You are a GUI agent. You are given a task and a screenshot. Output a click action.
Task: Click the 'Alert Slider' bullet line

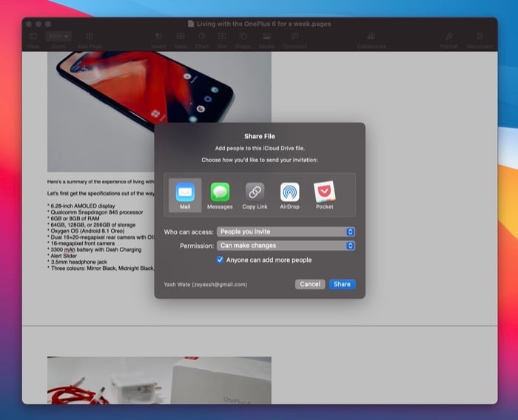click(62, 256)
